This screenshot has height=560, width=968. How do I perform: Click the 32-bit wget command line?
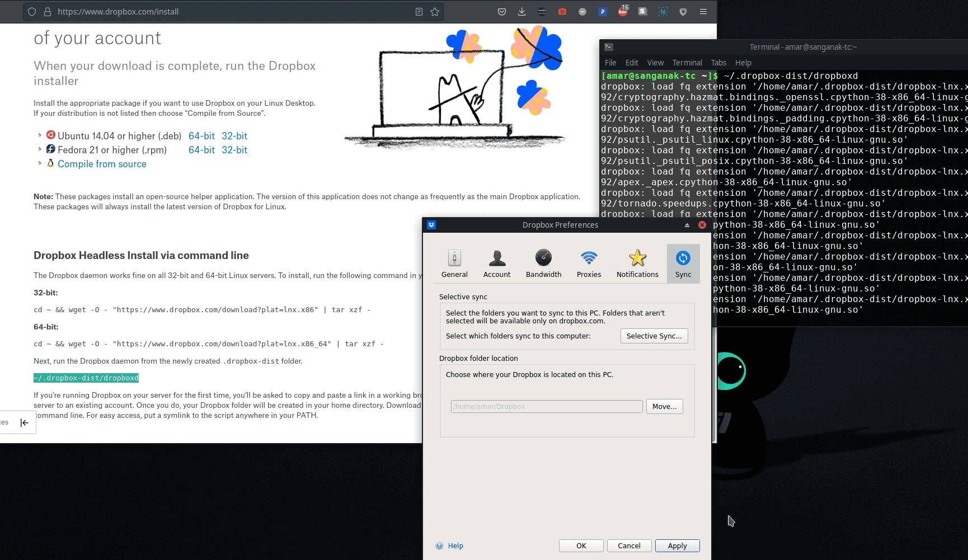202,309
